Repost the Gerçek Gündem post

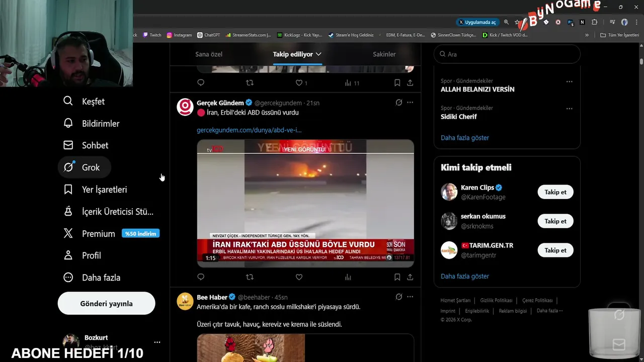pyautogui.click(x=250, y=277)
